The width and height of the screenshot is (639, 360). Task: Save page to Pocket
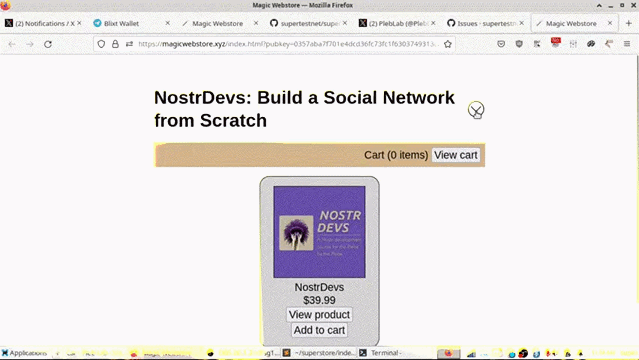[501, 44]
